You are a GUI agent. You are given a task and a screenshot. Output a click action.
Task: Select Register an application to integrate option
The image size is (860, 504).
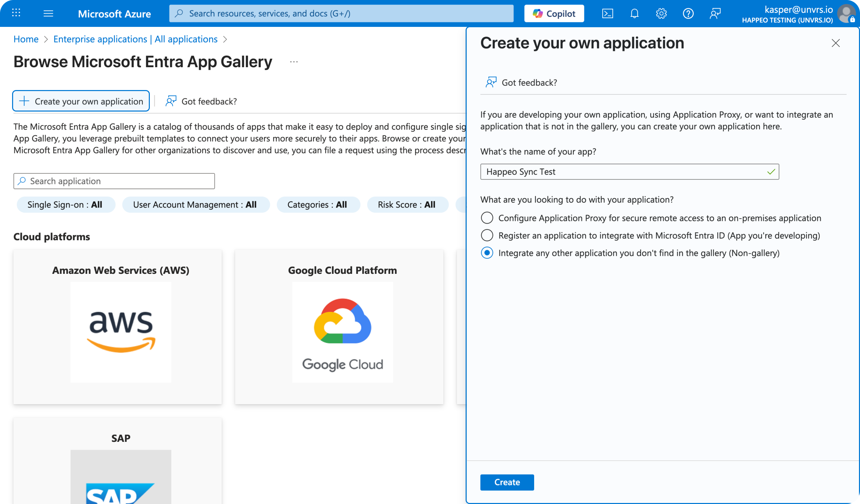487,235
